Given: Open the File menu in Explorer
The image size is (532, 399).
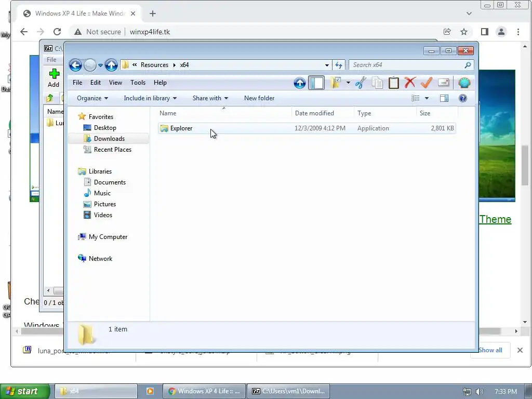Looking at the screenshot, I should pyautogui.click(x=77, y=83).
